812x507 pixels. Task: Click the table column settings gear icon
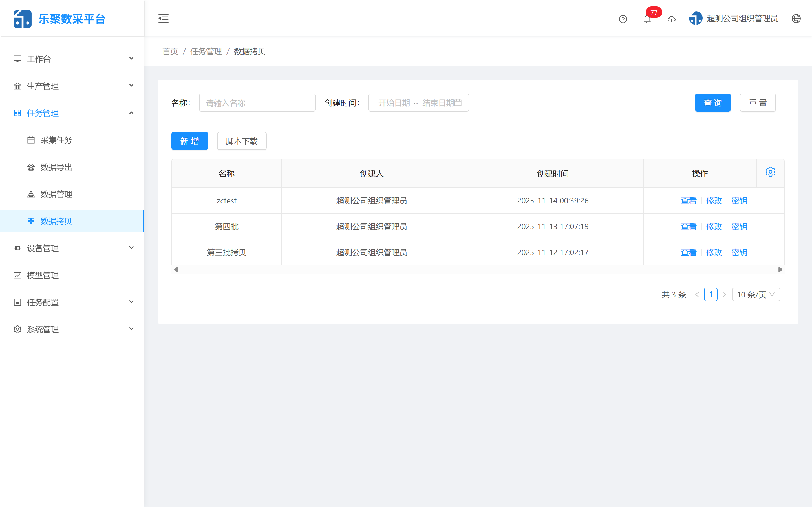click(770, 172)
